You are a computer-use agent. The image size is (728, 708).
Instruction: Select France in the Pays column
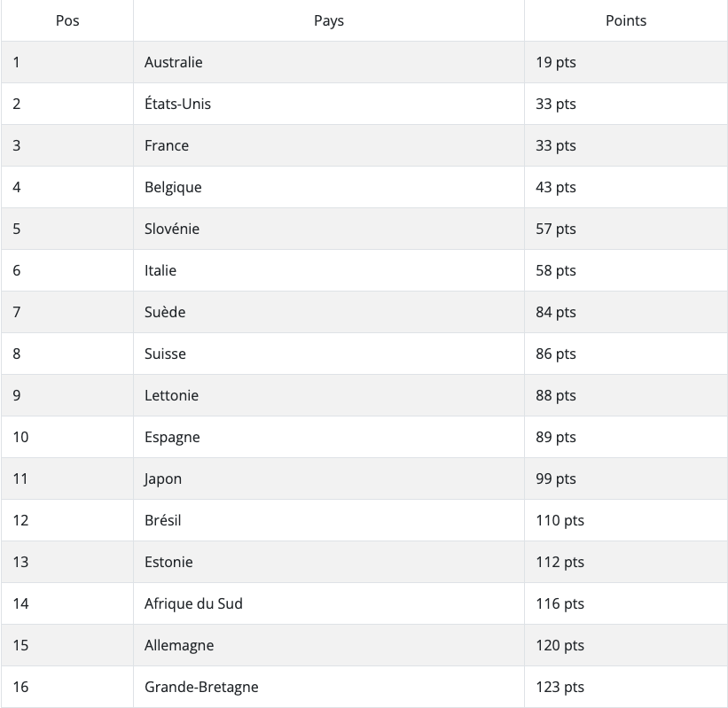point(167,145)
